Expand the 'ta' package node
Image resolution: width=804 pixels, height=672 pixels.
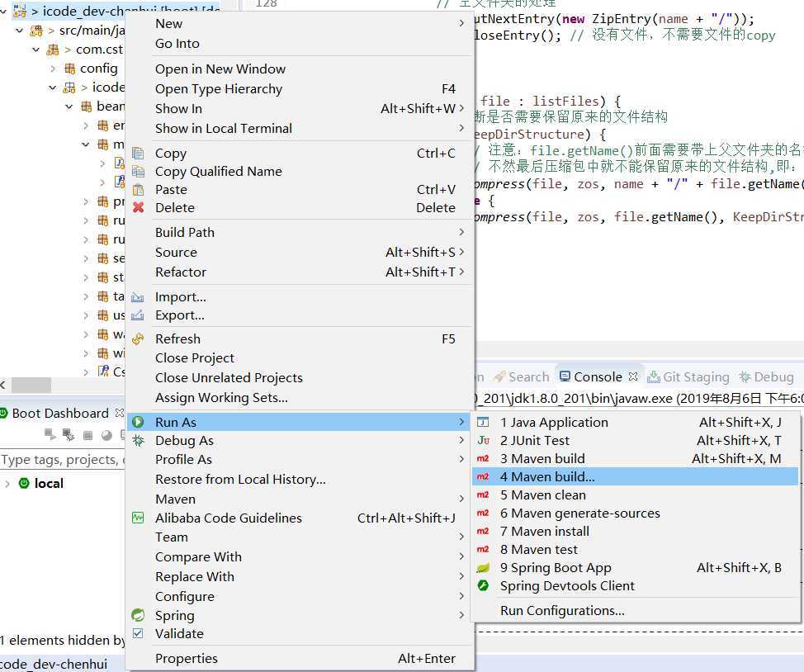[86, 296]
